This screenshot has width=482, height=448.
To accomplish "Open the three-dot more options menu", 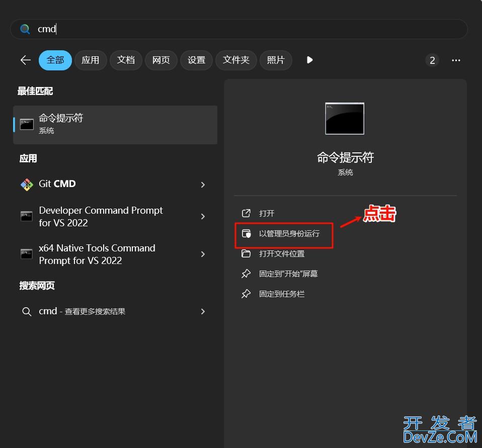I will click(x=456, y=60).
